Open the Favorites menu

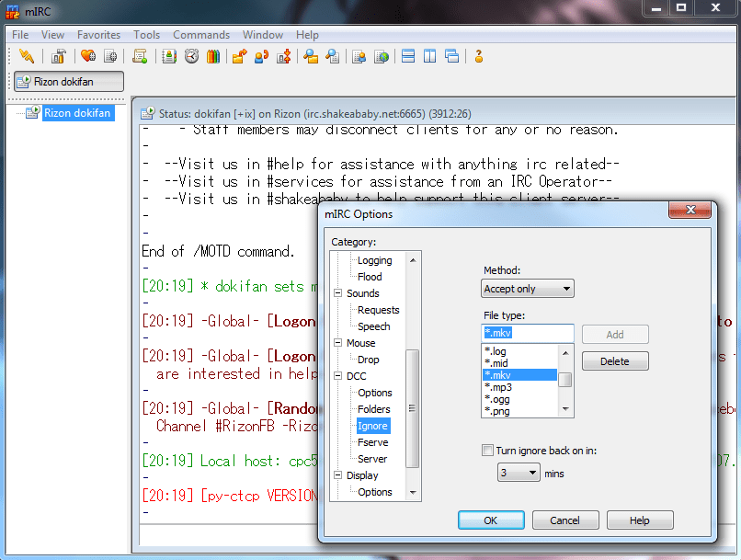[x=98, y=35]
